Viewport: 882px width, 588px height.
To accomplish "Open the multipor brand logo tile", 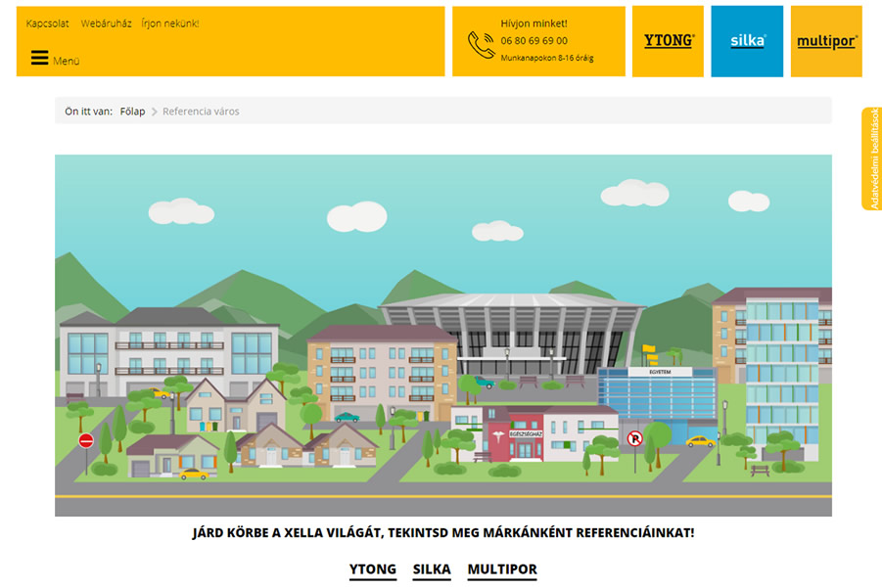I will click(x=826, y=41).
